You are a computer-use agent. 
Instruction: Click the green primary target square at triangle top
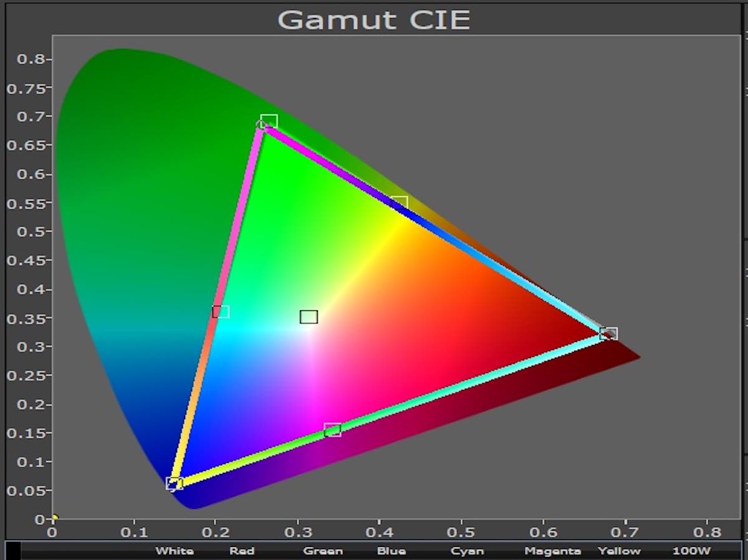point(269,121)
